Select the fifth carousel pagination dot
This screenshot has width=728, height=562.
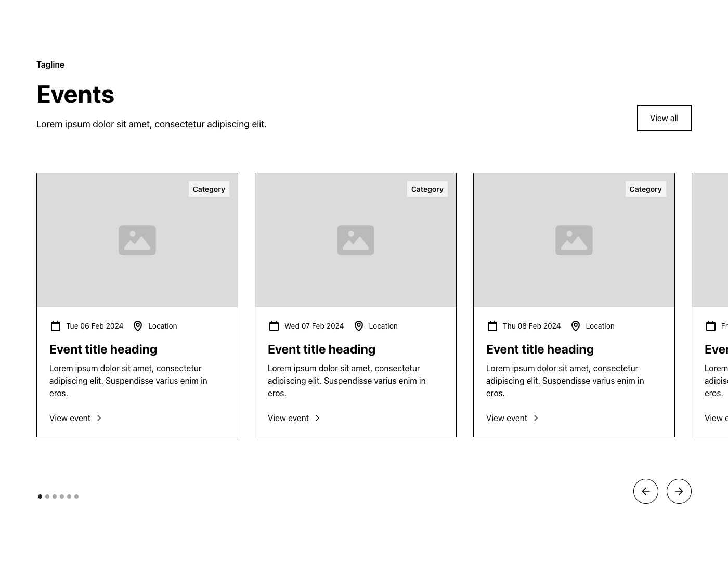[x=69, y=496]
